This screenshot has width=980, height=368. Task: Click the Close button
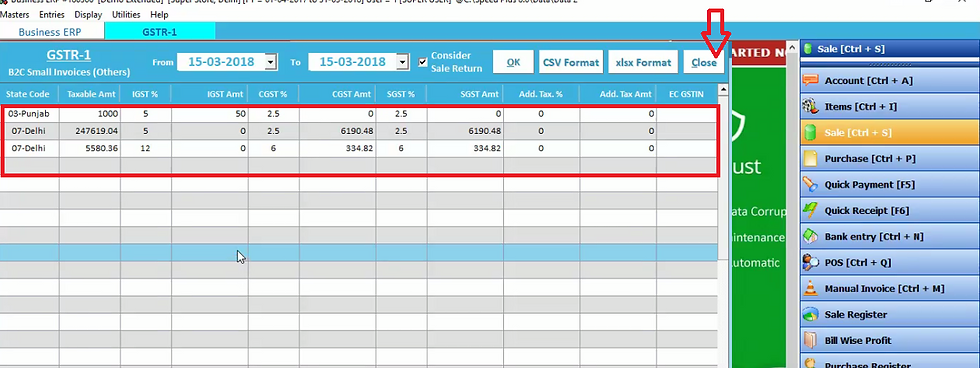(x=704, y=62)
